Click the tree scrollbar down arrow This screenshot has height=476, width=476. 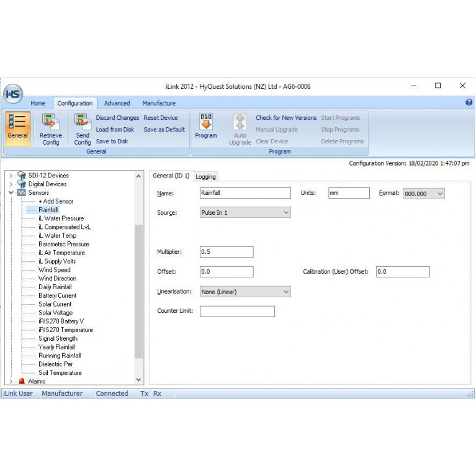tap(138, 380)
